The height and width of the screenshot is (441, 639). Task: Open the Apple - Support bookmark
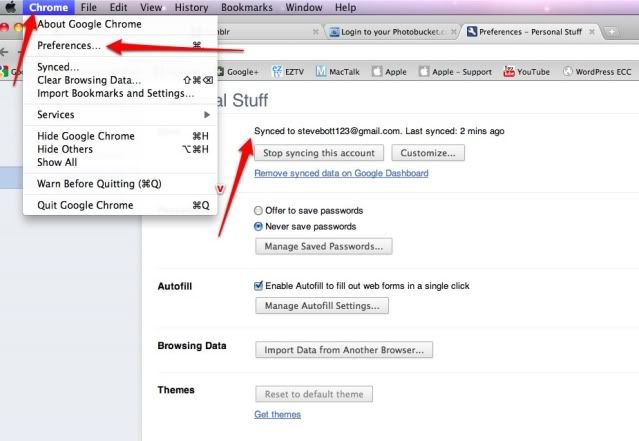pos(456,72)
